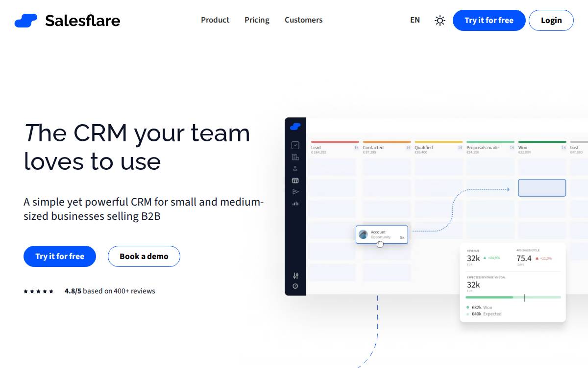
Task: Click the yellow color bar above Qualified
Action: (x=439, y=142)
